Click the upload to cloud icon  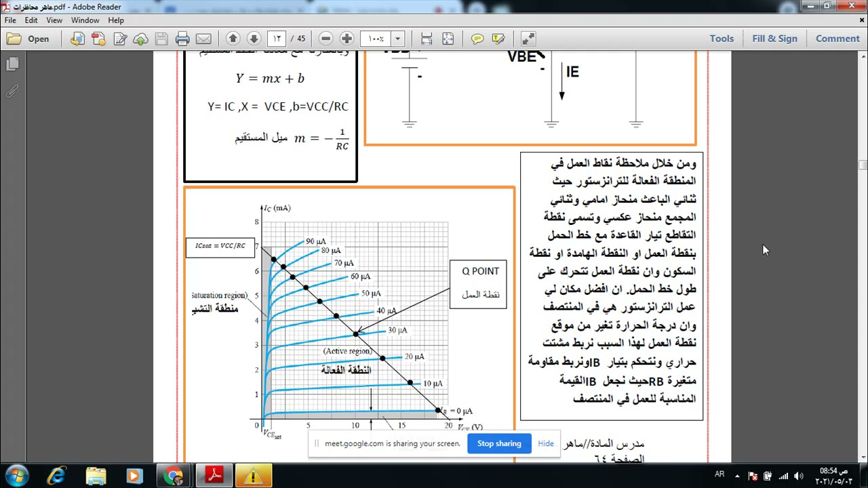point(140,39)
